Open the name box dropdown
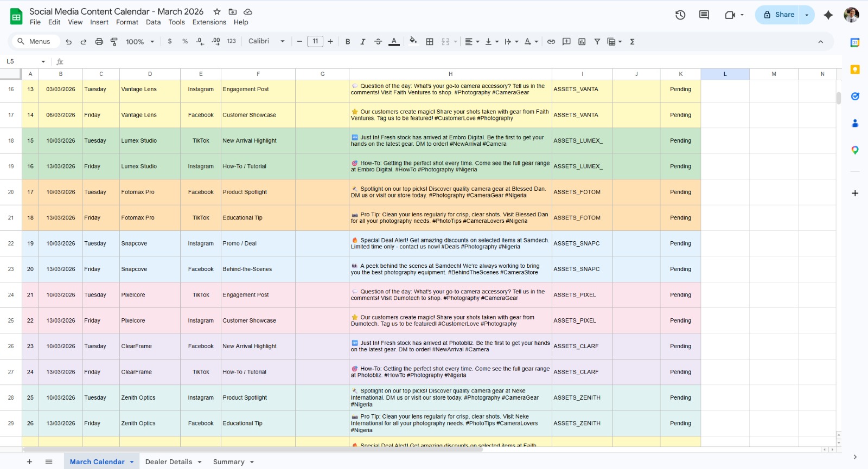Screen dimensions: 868x469 pyautogui.click(x=43, y=61)
